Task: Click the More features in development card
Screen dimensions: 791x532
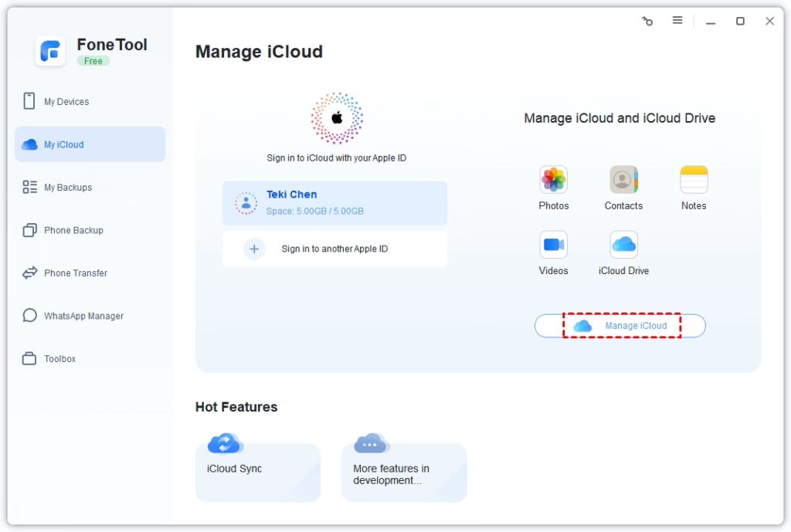Action: [403, 473]
